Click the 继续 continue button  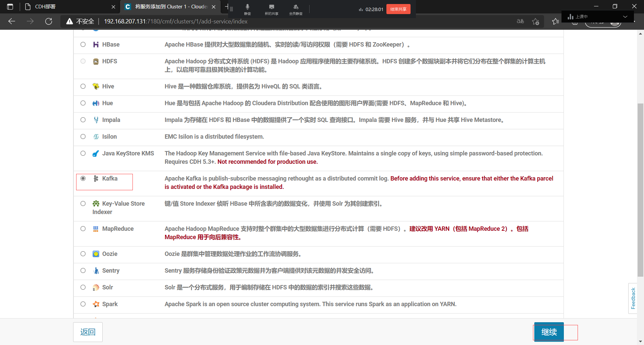click(x=549, y=332)
